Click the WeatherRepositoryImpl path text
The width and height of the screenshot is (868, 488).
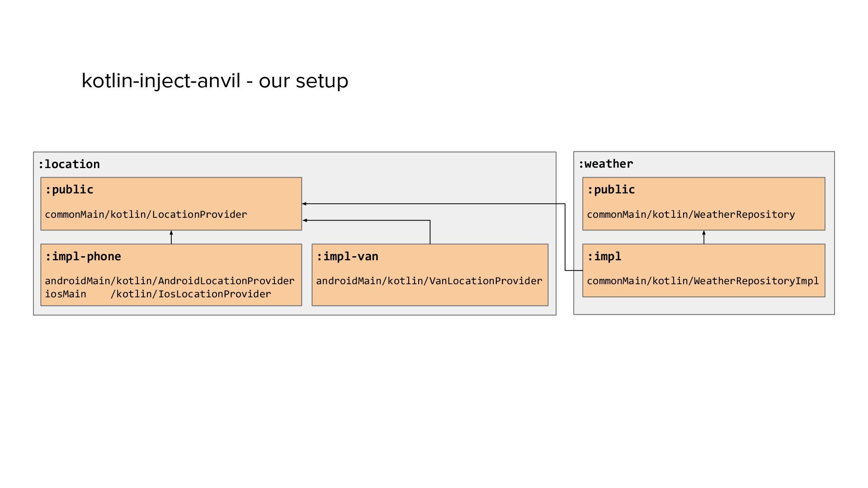pyautogui.click(x=703, y=281)
